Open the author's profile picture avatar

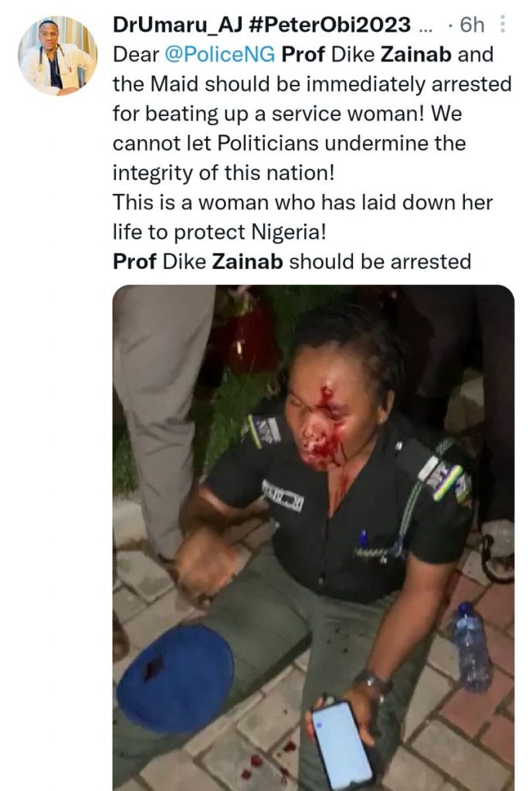57,56
